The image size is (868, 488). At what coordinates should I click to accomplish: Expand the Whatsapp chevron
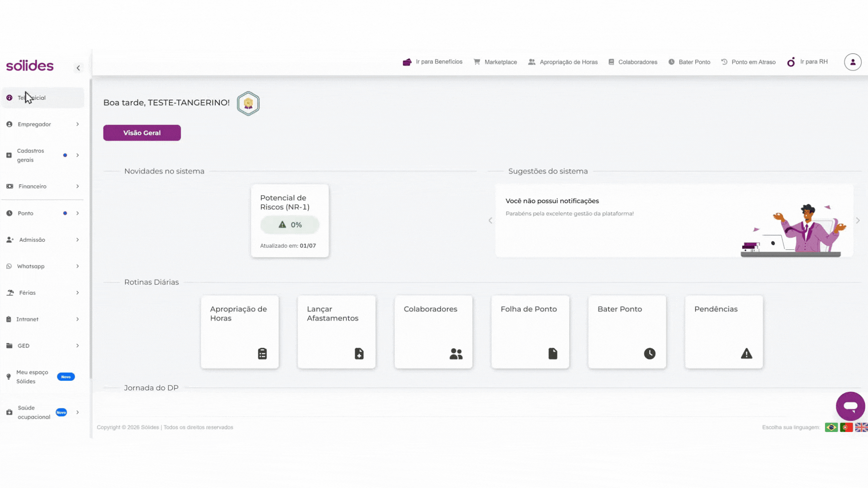(78, 266)
